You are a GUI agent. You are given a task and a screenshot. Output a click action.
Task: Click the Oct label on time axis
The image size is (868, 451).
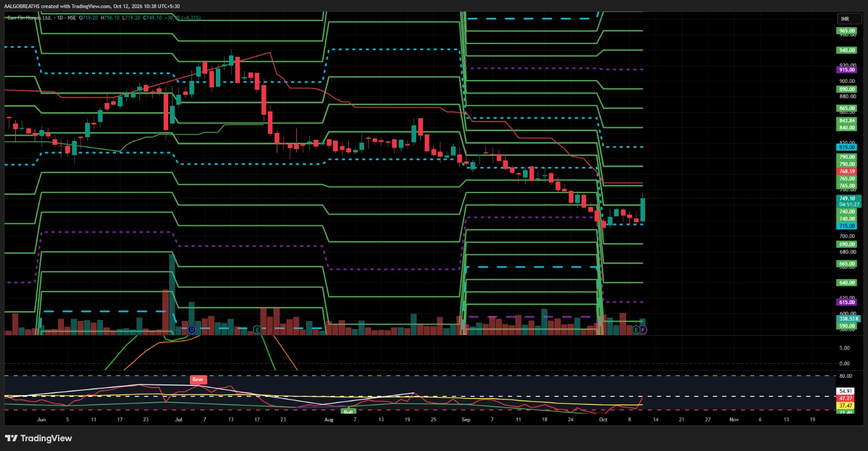pyautogui.click(x=603, y=420)
